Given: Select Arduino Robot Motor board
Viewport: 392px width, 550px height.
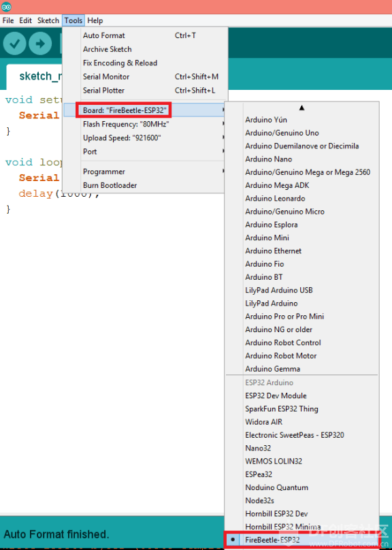Looking at the screenshot, I should (x=301, y=356).
